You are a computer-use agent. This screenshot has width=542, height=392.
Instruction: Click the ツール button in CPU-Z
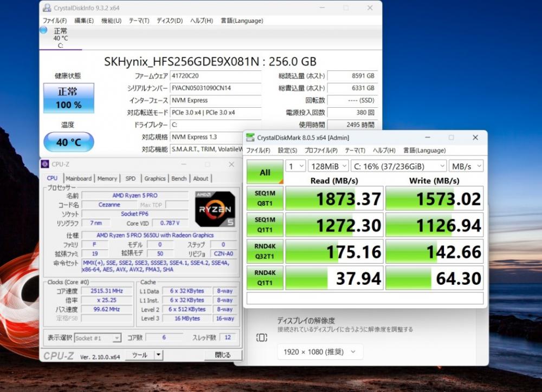click(140, 355)
